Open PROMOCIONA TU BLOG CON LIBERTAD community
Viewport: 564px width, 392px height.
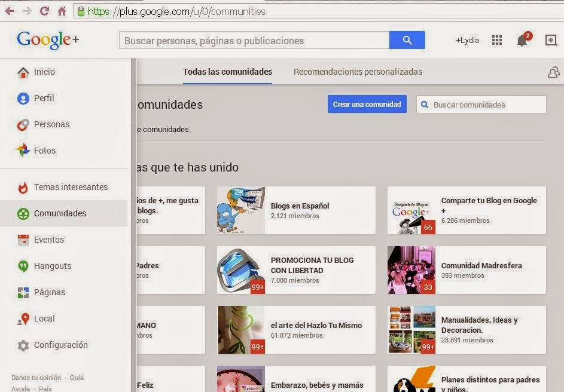[312, 265]
